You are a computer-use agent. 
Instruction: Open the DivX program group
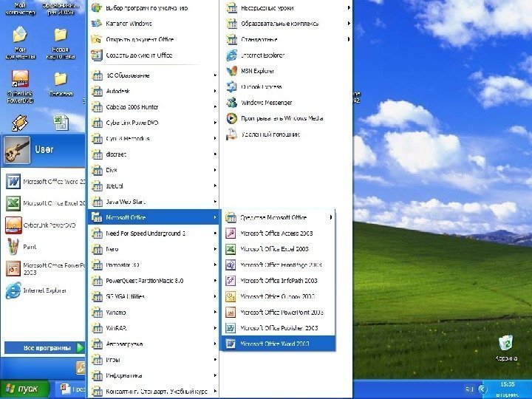[154, 170]
